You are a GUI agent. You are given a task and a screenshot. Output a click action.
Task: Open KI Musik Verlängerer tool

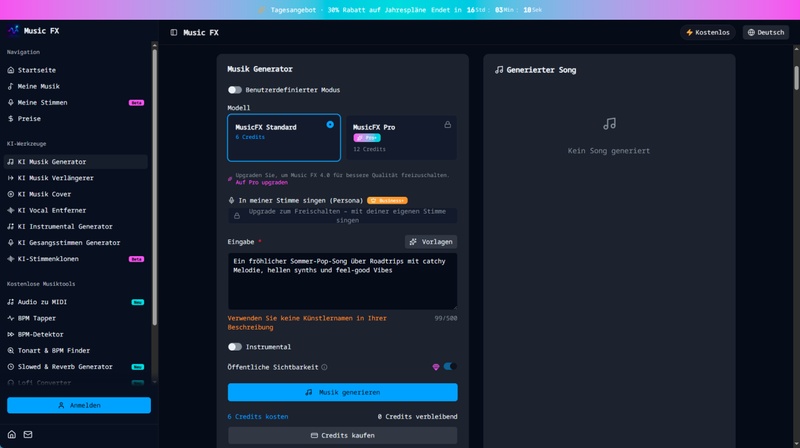76,178
